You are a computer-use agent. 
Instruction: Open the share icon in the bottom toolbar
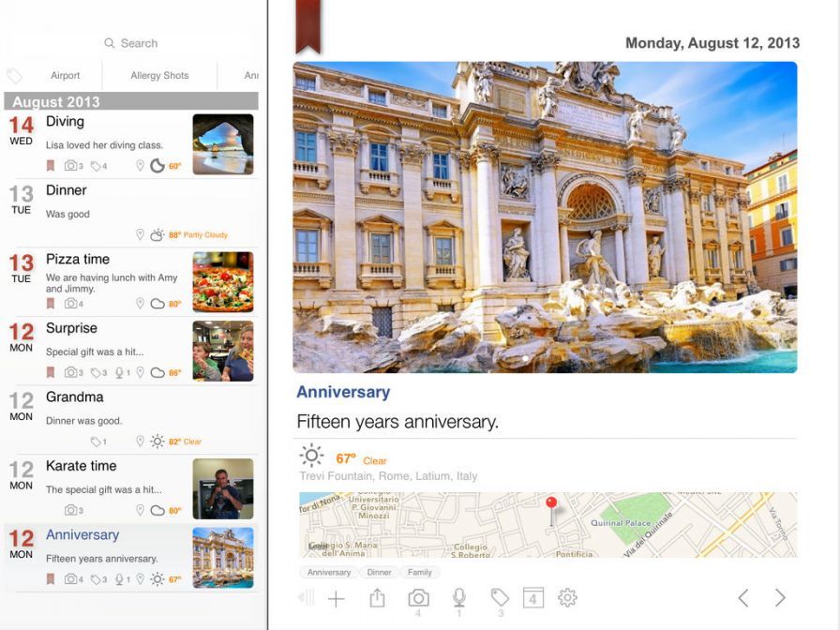(377, 598)
